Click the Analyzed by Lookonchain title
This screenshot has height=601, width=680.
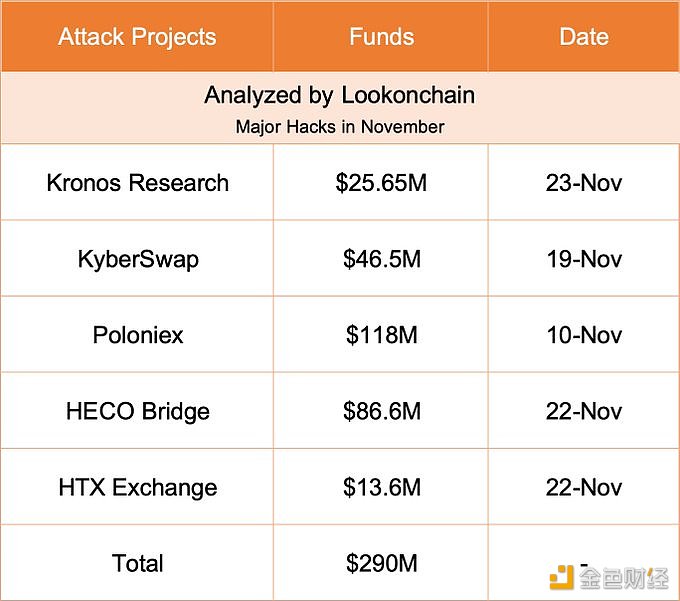tap(340, 95)
